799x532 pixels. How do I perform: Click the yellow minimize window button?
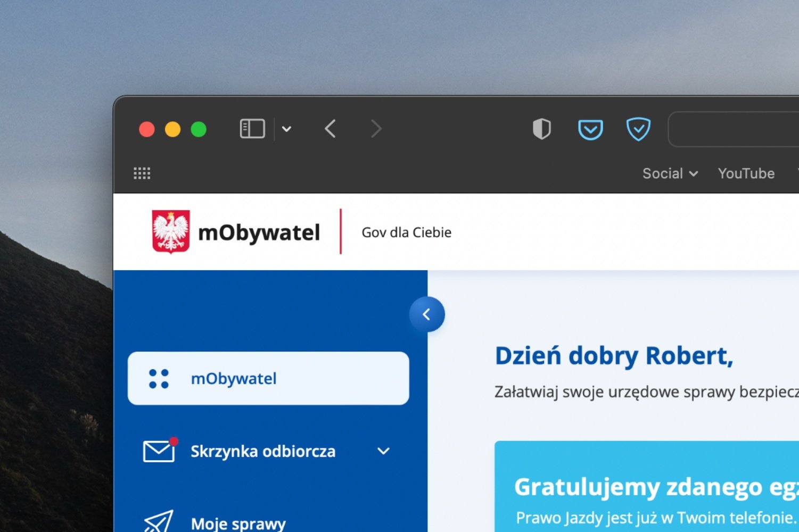[172, 129]
